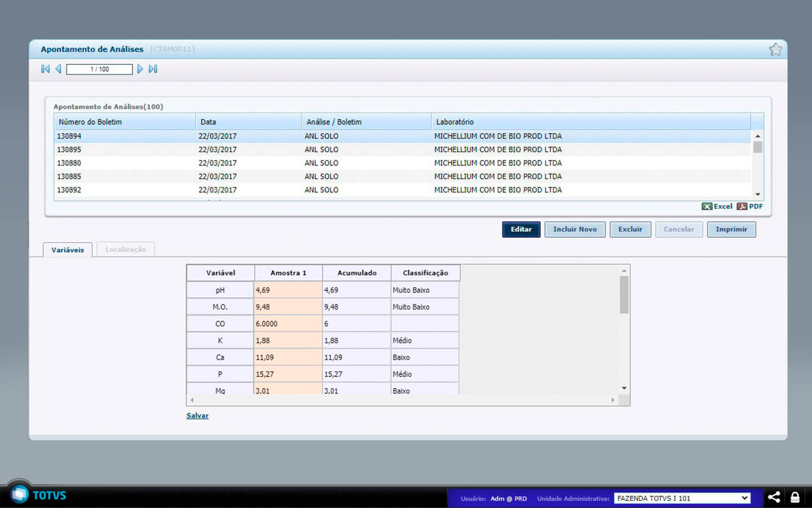Click the lock icon in bottom bar
This screenshot has height=508, width=812.
pos(795,497)
